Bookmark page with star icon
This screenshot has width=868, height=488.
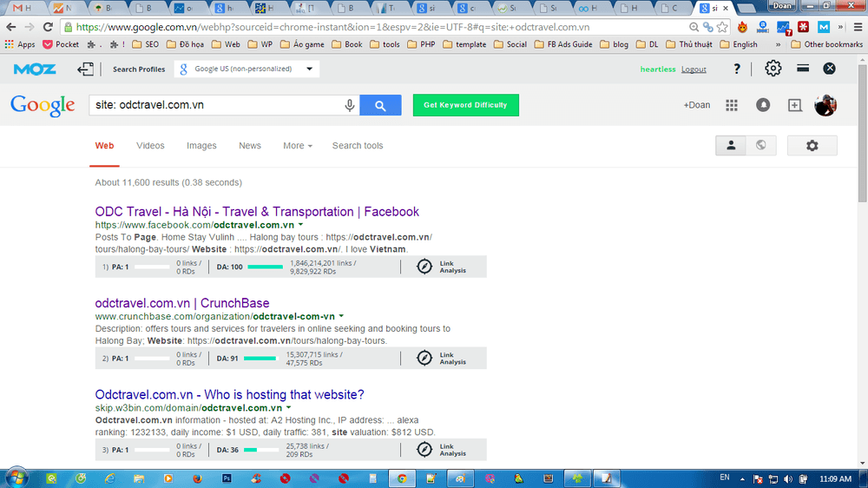coord(722,27)
